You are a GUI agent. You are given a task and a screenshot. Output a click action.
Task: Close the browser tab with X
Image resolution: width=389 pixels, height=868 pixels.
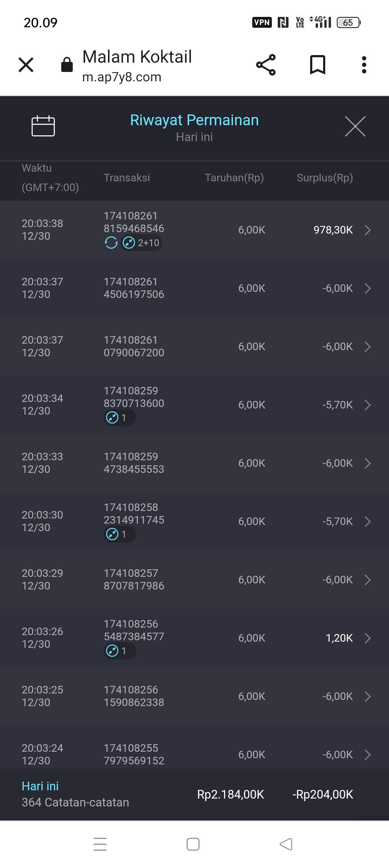click(x=26, y=65)
